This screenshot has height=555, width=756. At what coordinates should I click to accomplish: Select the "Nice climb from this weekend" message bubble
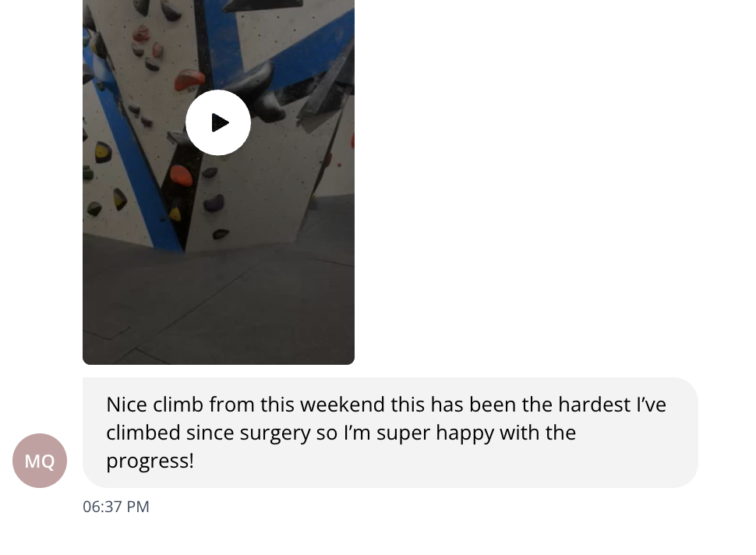point(390,433)
